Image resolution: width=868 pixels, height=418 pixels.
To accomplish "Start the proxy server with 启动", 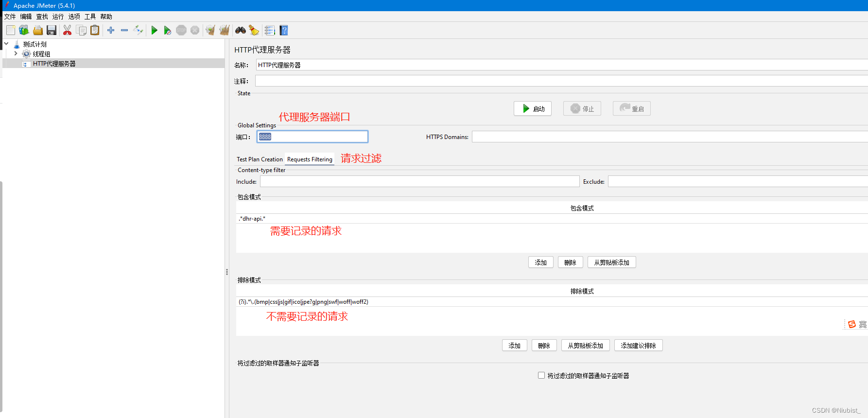I will click(x=533, y=108).
